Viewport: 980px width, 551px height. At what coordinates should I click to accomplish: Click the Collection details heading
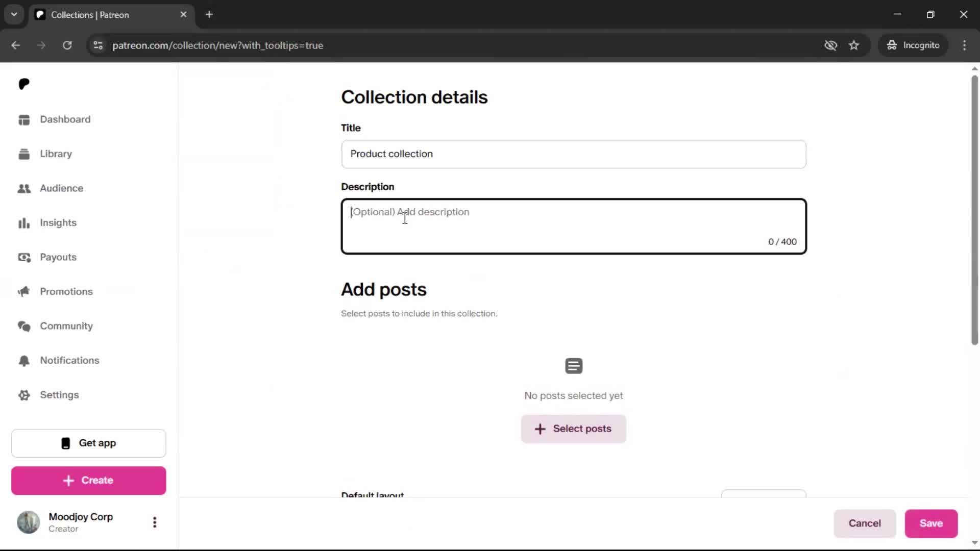tap(414, 97)
